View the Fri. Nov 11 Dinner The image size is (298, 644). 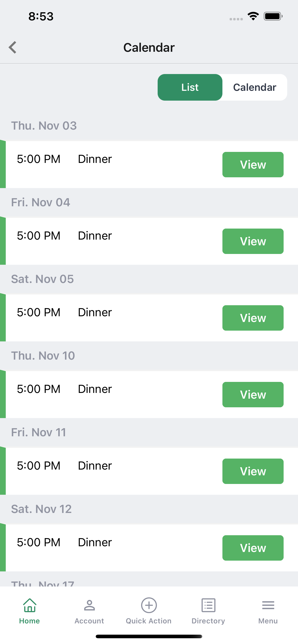tap(253, 471)
